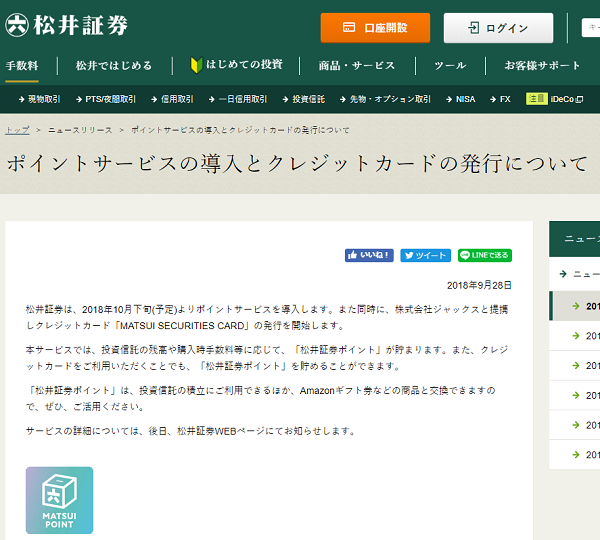The image size is (600, 540).
Task: Open the iDeCo external link
Action: tap(567, 99)
